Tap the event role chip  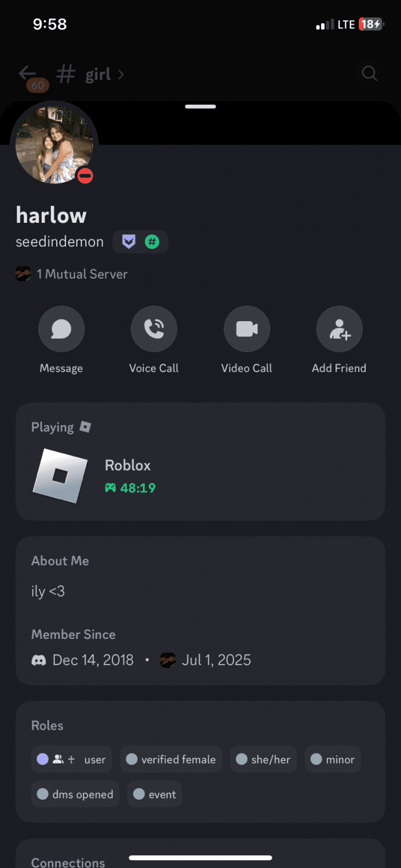tap(154, 795)
